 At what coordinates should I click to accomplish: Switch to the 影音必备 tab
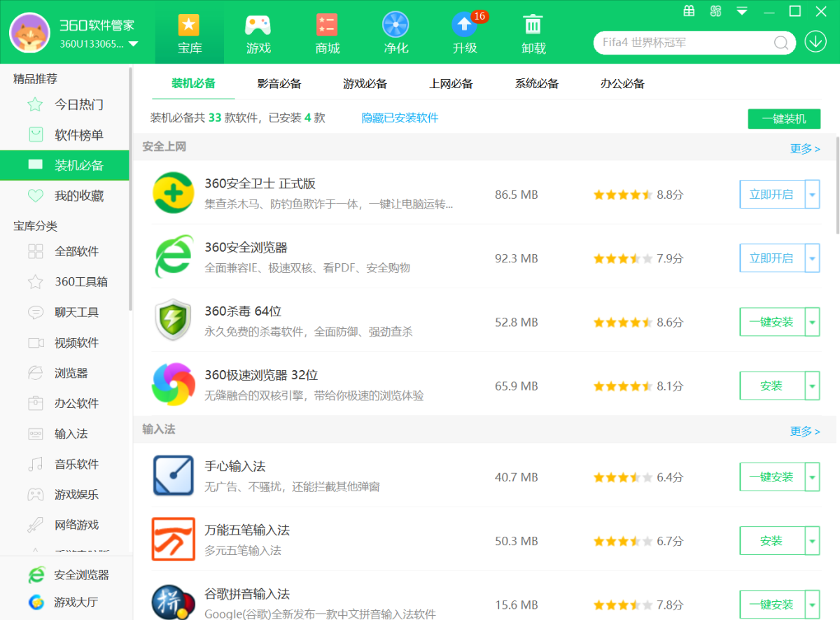279,84
